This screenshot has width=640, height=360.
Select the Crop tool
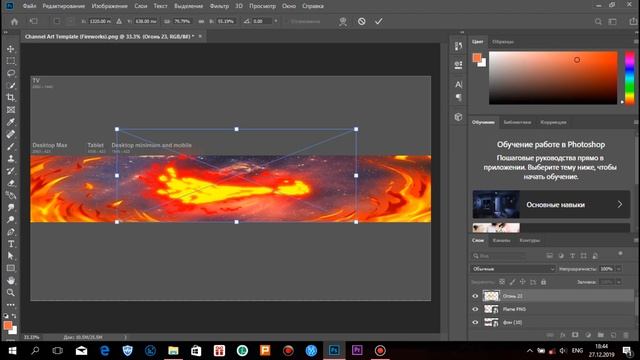[11, 98]
